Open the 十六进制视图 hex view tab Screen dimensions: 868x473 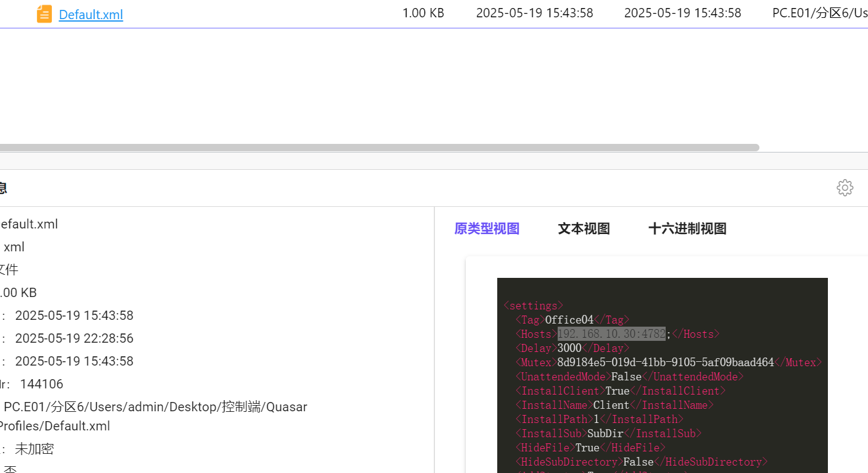point(687,228)
